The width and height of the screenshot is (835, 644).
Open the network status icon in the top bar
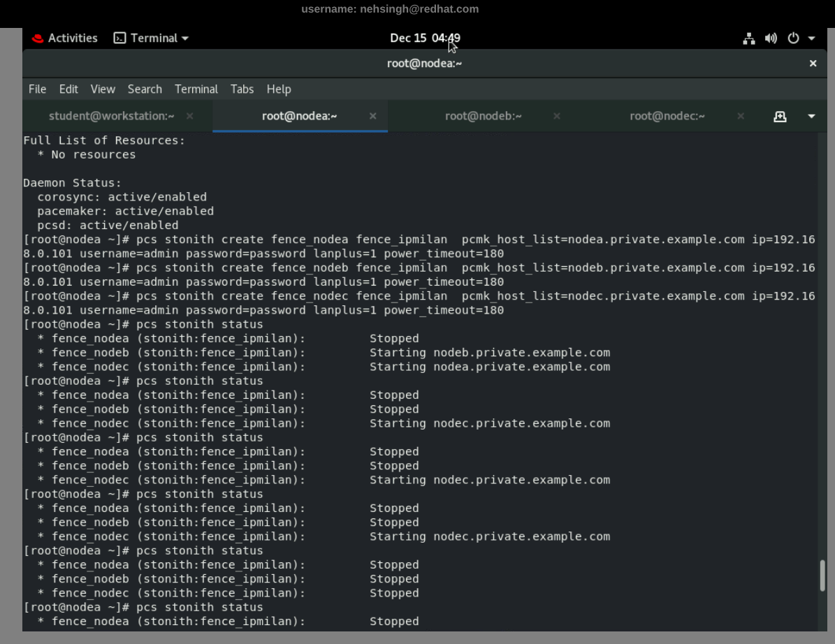point(749,38)
